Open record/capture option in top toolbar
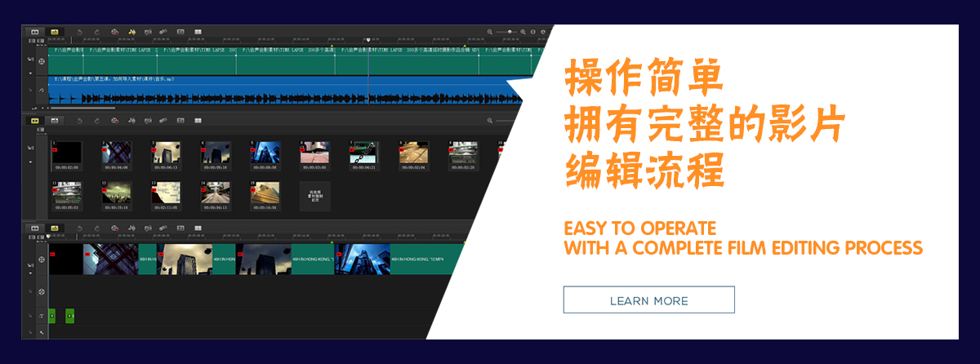 pyautogui.click(x=115, y=32)
